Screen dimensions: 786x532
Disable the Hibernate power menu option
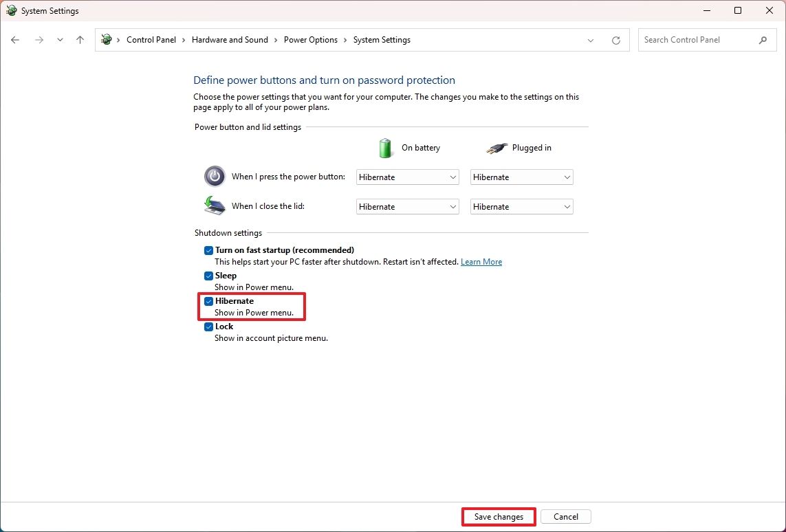tap(208, 301)
